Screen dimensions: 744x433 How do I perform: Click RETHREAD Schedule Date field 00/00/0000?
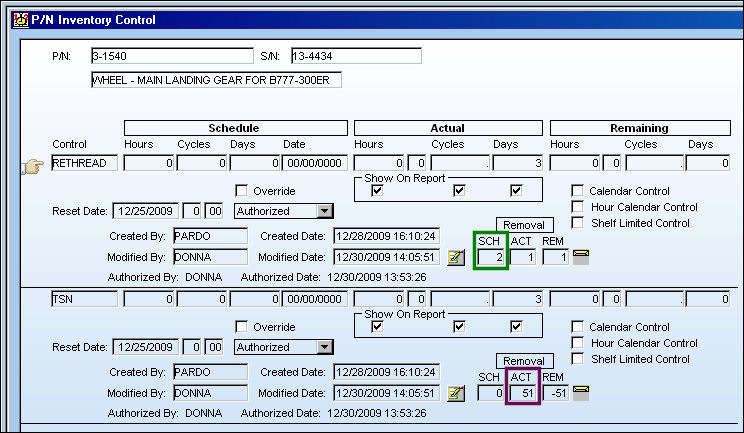(x=315, y=163)
